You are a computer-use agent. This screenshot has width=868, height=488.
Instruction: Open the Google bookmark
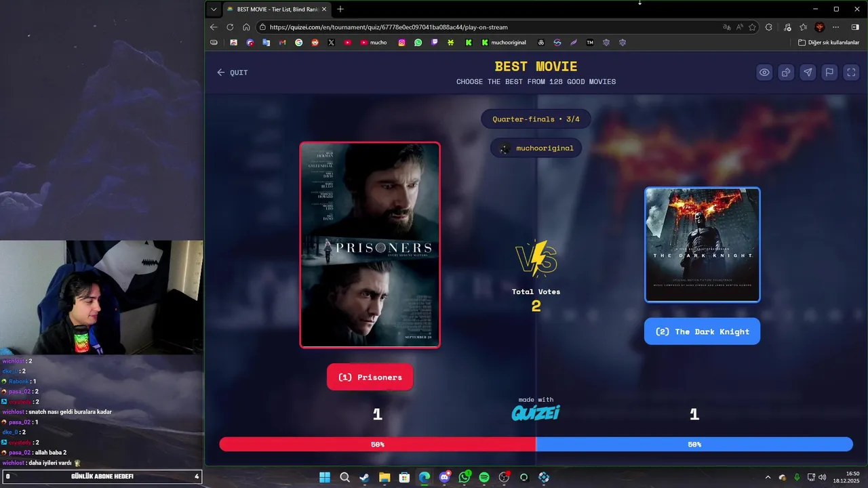299,42
